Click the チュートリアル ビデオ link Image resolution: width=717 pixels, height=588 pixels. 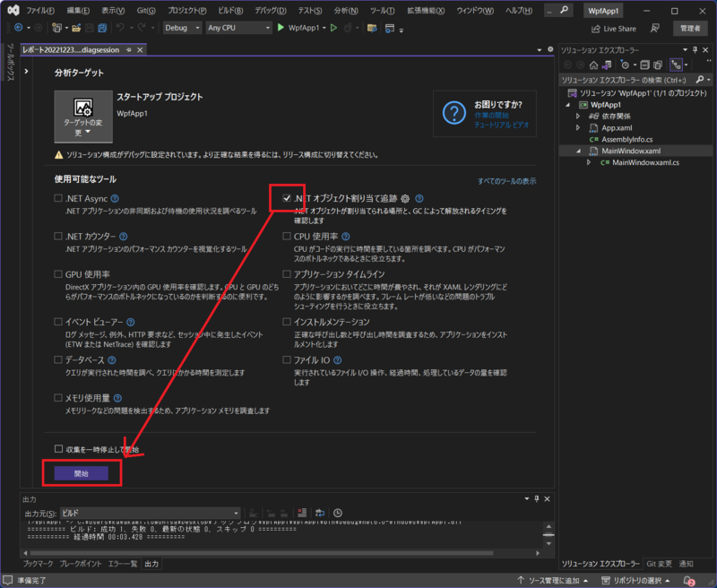click(502, 125)
